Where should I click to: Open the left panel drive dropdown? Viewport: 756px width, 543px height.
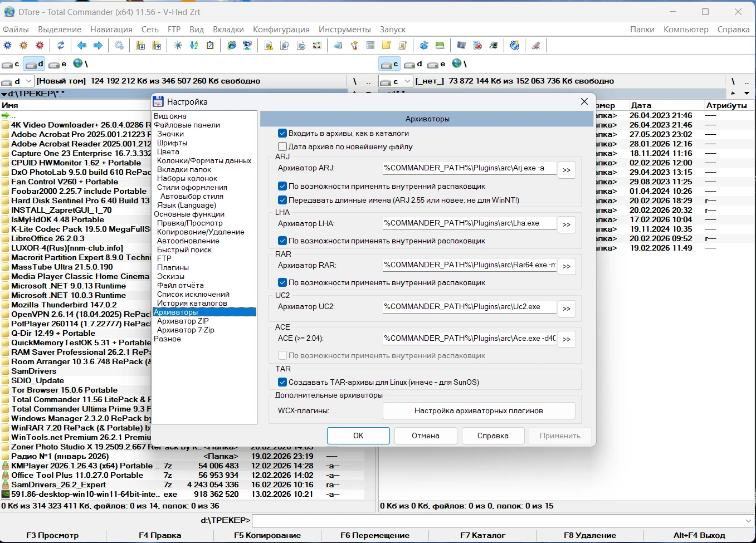click(29, 81)
